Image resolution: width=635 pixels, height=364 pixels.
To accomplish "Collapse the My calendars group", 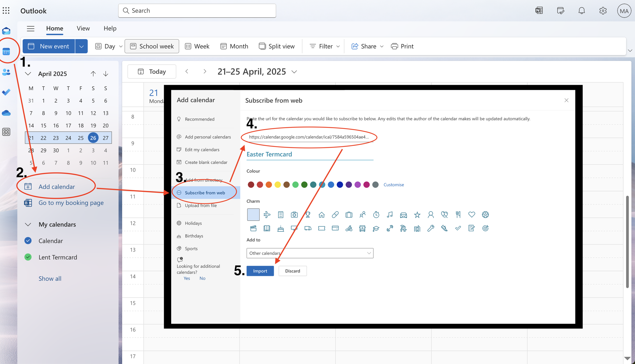I will tap(28, 224).
